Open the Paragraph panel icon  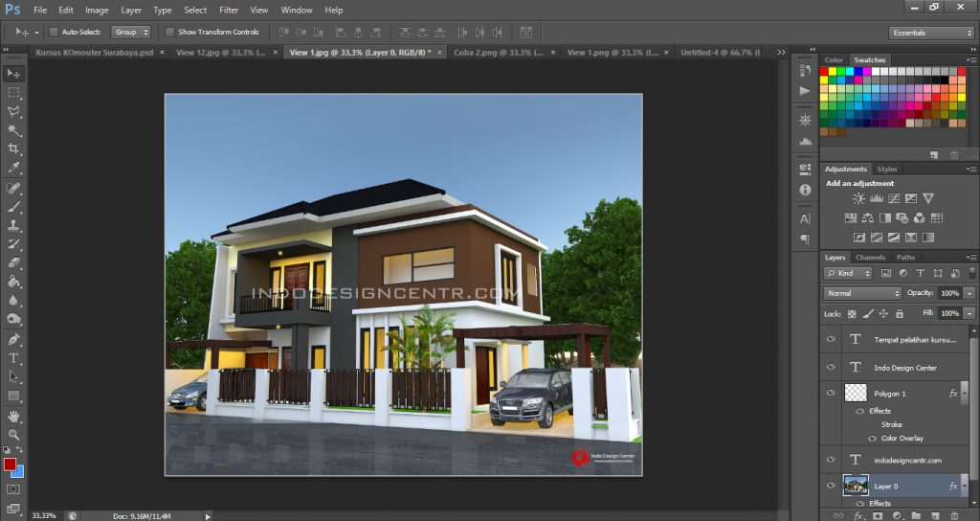pyautogui.click(x=805, y=238)
